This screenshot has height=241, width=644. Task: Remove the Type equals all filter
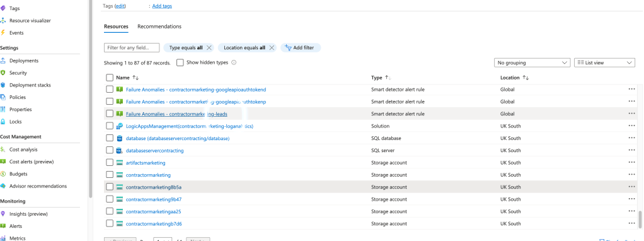209,48
